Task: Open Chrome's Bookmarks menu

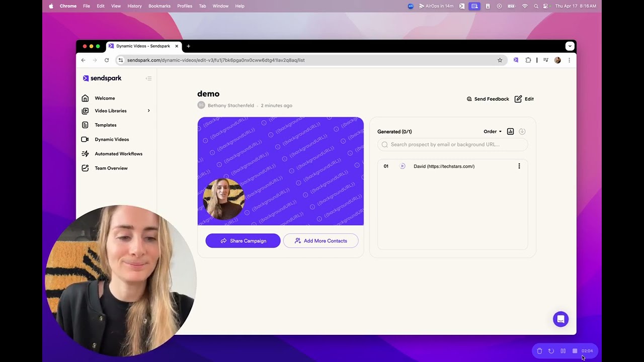Action: (x=159, y=6)
